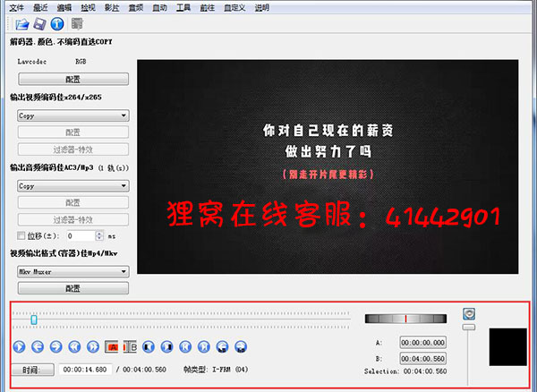537x392 pixels.
Task: Click the audio volume speaker icon
Action: click(x=469, y=313)
